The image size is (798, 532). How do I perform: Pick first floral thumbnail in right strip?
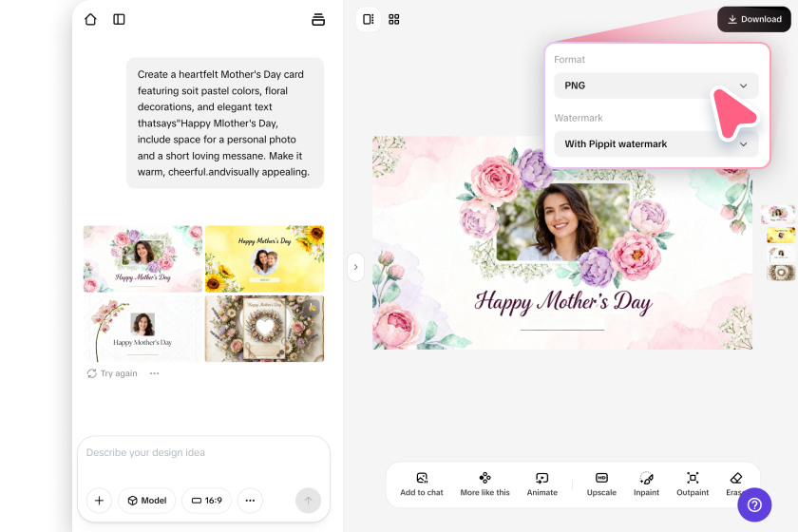(x=778, y=215)
